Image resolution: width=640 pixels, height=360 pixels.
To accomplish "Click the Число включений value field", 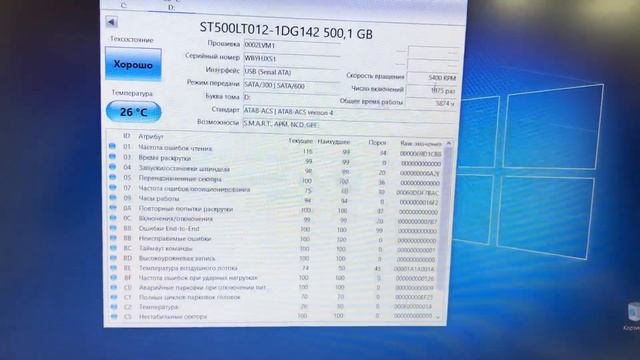I will [x=431, y=91].
